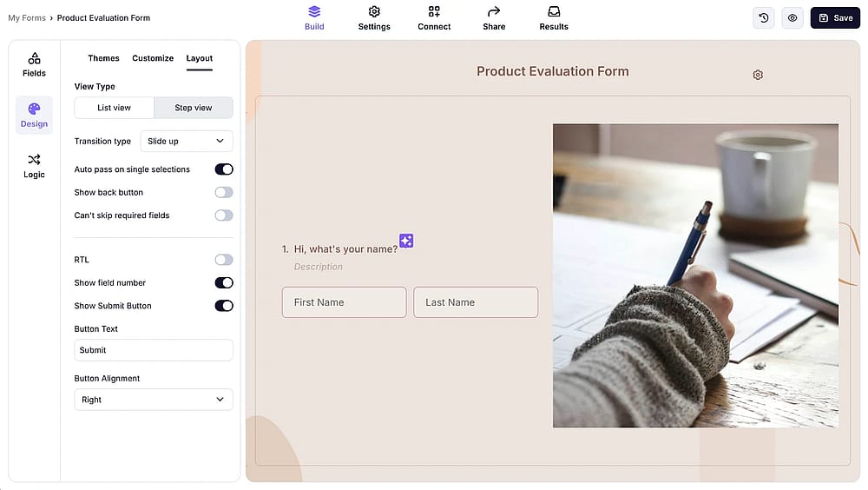Open the Share arrow icon
The width and height of the screenshot is (868, 490).
(x=494, y=11)
